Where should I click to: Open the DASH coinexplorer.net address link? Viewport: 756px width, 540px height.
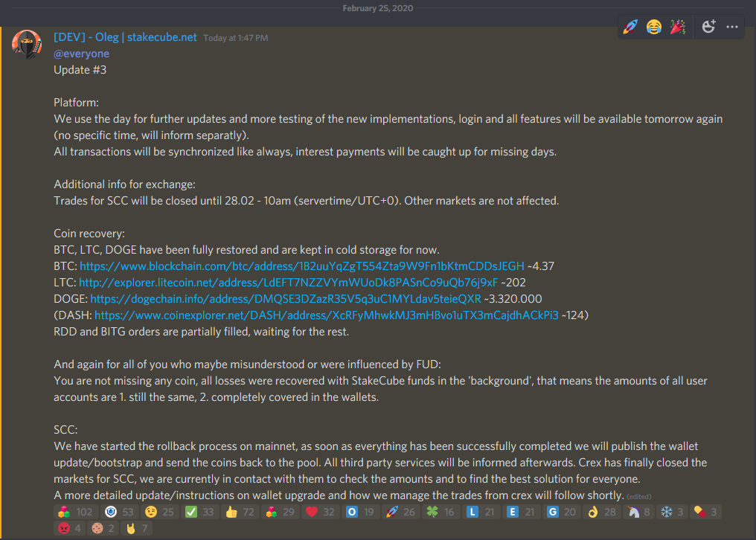click(327, 315)
